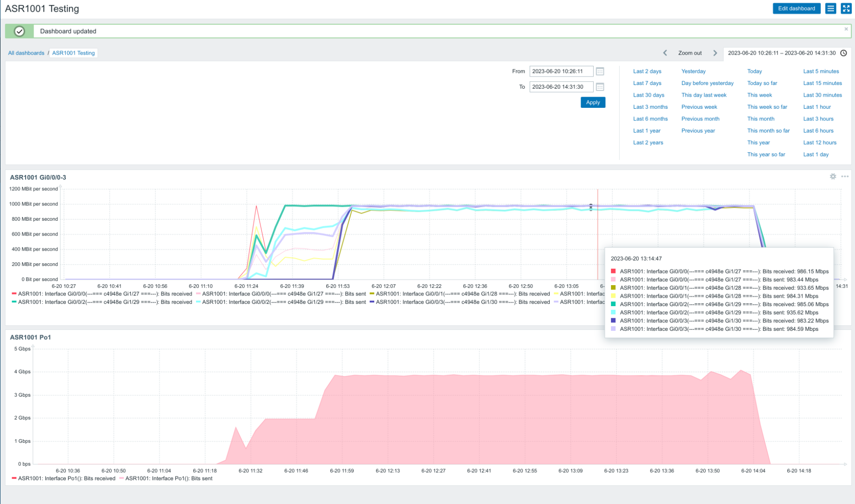Image resolution: width=855 pixels, height=504 pixels.
Task: Click the Edit dashboard button
Action: [x=796, y=8]
